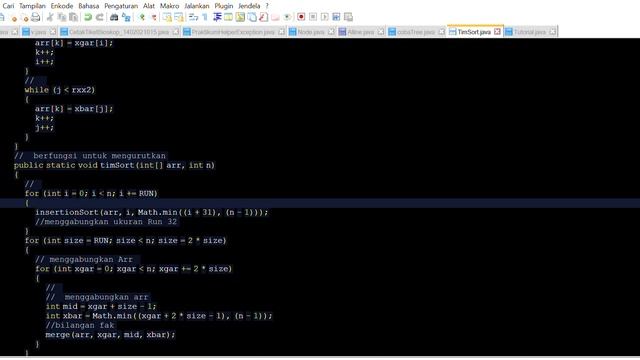
Task: Open the Alat menu
Action: [x=149, y=6]
